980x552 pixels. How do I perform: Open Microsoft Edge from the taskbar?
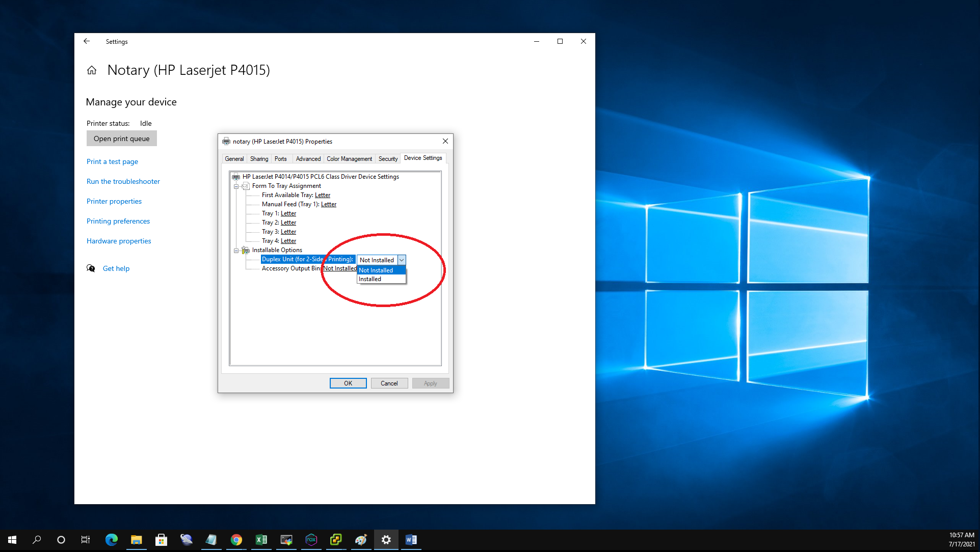point(111,540)
